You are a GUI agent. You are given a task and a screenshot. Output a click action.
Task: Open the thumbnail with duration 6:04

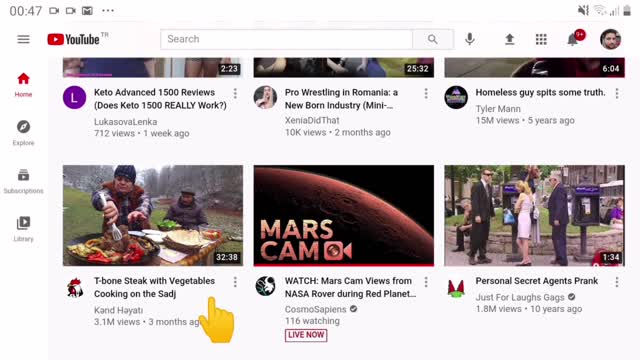(x=534, y=67)
